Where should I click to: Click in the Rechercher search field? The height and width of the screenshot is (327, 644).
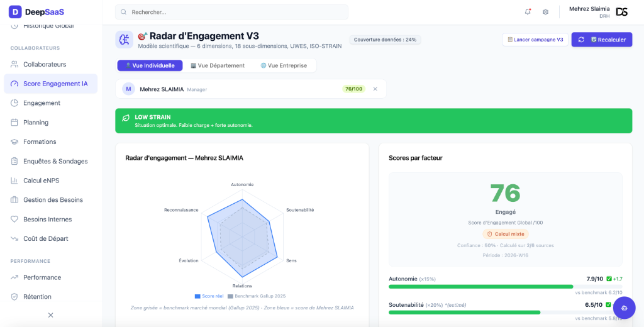pos(231,13)
